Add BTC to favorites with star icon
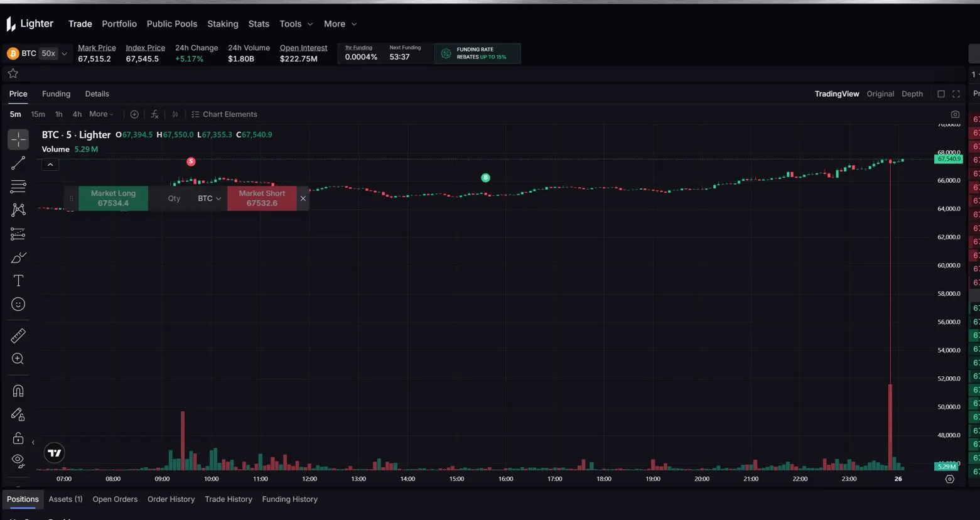 coord(13,73)
